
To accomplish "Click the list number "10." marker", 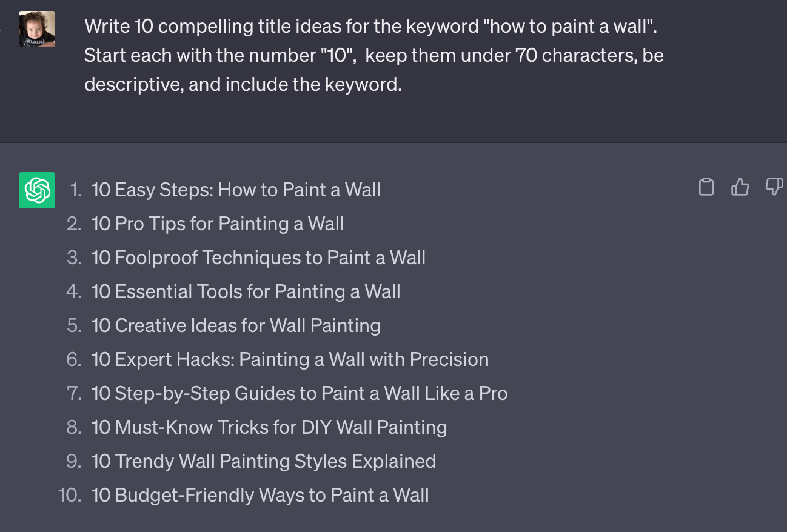I will pos(70,495).
